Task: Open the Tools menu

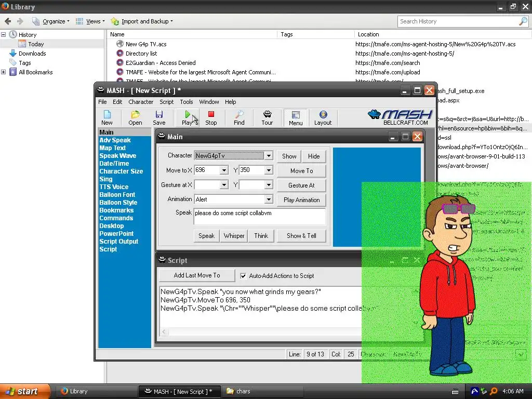Action: [187, 102]
